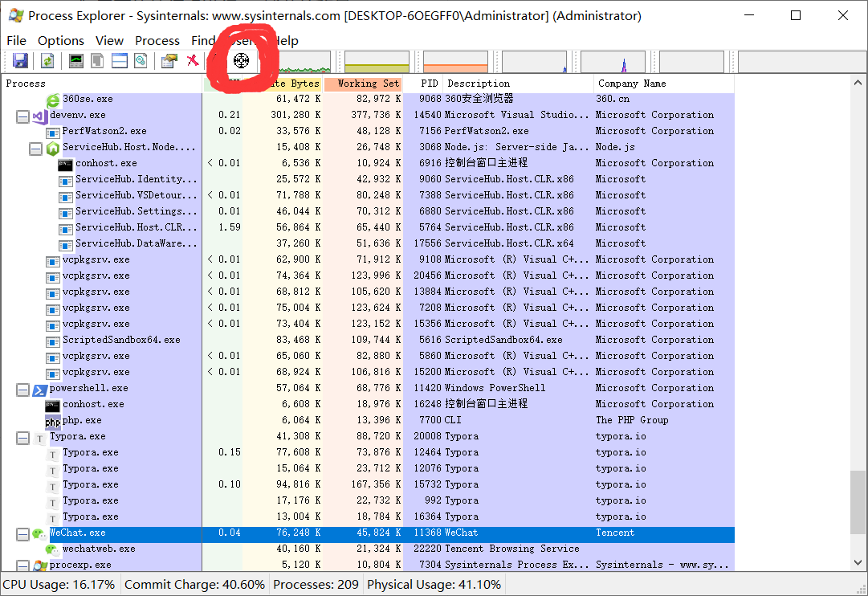Click the WeChat icon beside WeChat.exe
868x596 pixels.
click(x=39, y=534)
